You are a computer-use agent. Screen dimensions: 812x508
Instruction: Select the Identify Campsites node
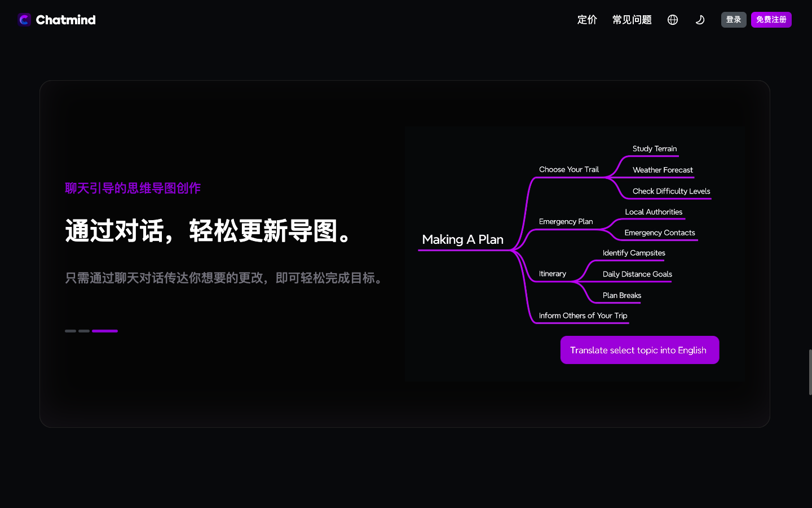pyautogui.click(x=633, y=253)
